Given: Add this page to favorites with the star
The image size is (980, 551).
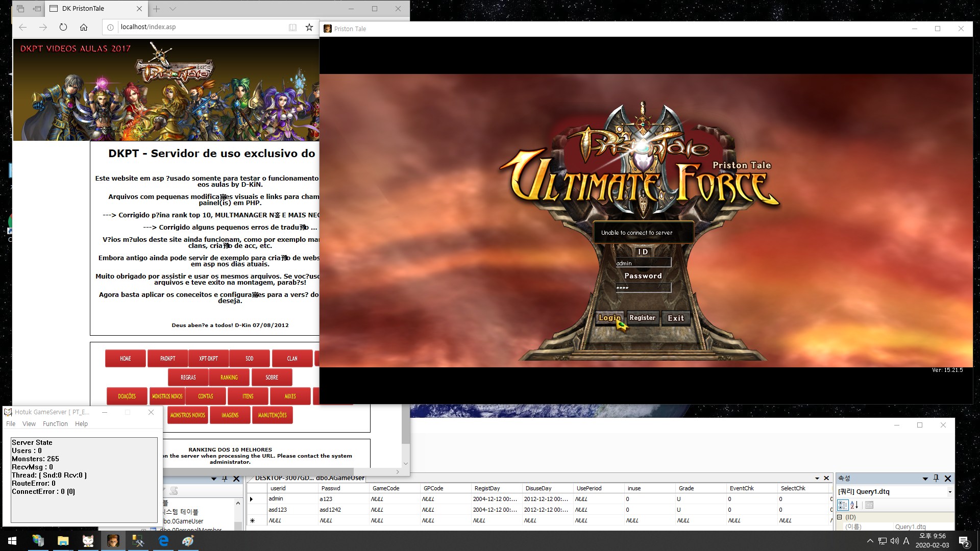Looking at the screenshot, I should (x=309, y=27).
